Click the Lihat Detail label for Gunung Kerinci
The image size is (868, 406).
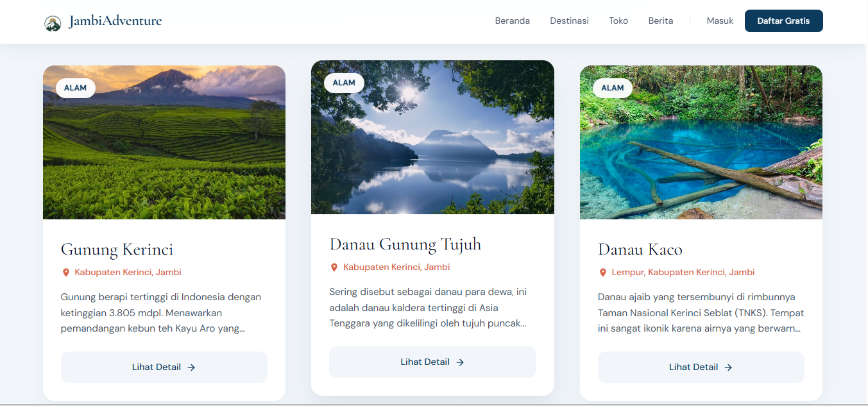click(156, 368)
